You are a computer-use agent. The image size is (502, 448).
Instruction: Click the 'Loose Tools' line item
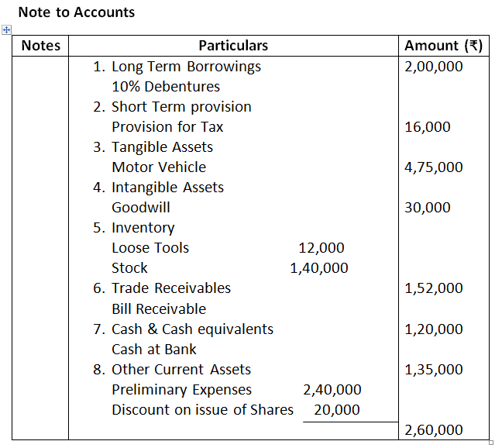click(x=150, y=248)
